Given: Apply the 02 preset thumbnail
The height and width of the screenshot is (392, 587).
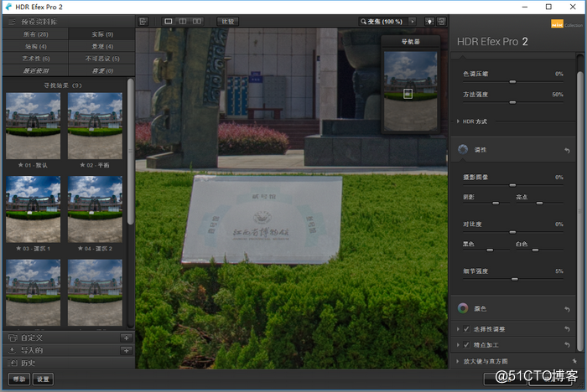Looking at the screenshot, I should (95, 126).
